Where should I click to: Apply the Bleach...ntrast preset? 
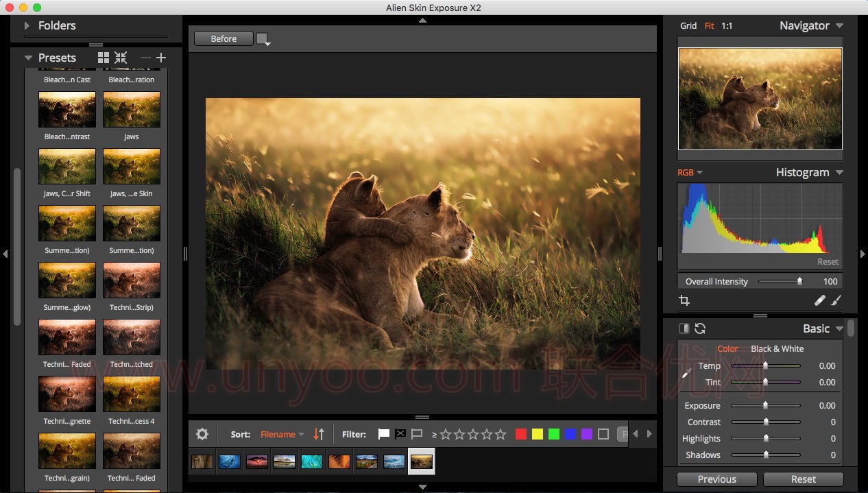(67, 110)
